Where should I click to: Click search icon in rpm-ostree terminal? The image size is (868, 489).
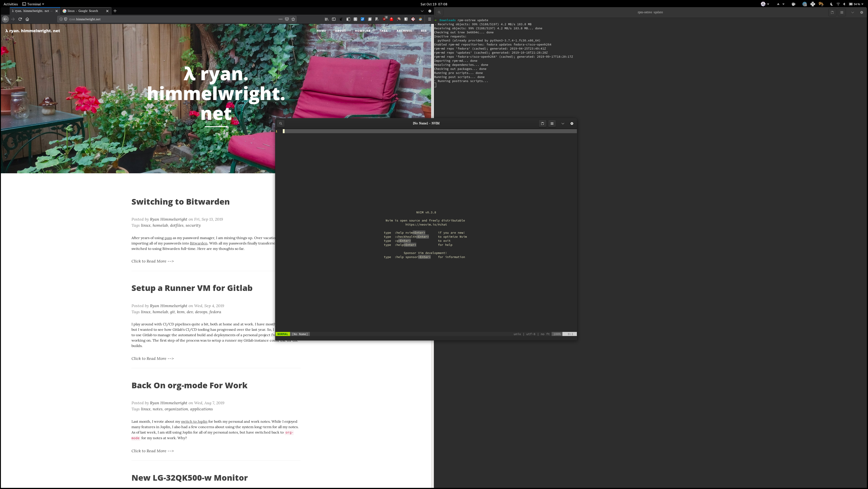(x=439, y=12)
